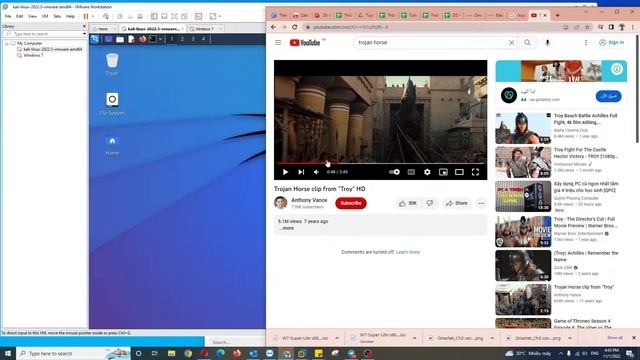This screenshot has height=360, width=640.
Task: Enable miniplayer mode
Action: point(443,172)
